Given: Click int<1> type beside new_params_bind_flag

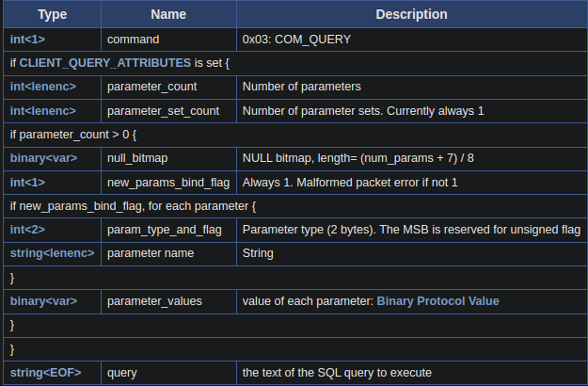Looking at the screenshot, I should coord(27,183).
